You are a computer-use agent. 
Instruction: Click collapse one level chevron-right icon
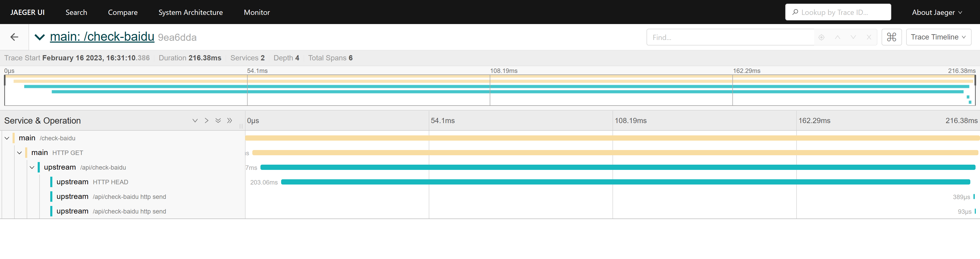pos(207,120)
